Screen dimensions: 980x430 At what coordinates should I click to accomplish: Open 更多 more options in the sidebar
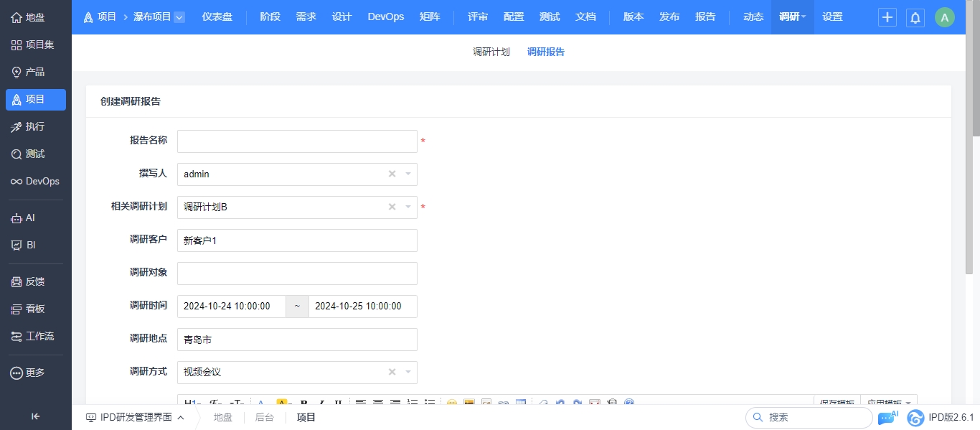click(35, 373)
